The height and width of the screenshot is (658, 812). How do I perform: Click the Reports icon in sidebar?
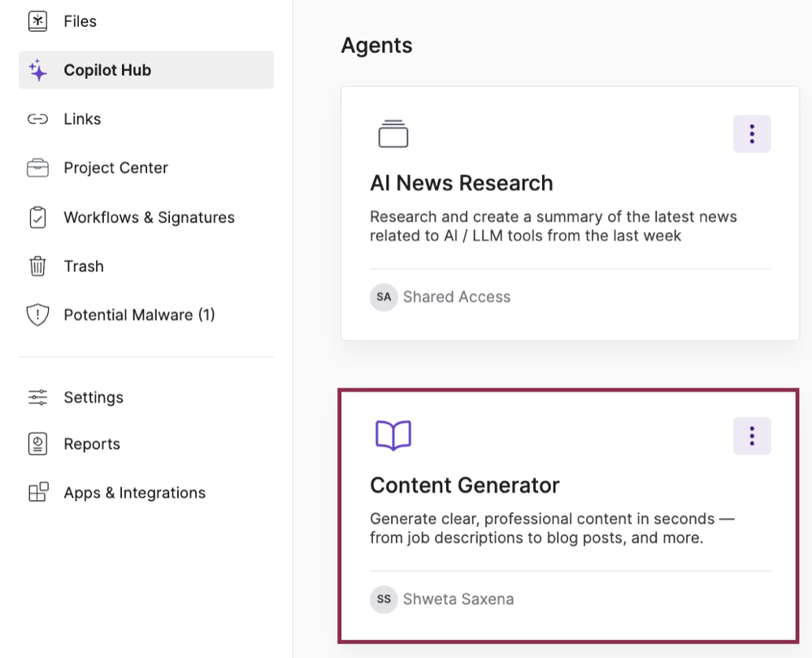click(x=37, y=444)
